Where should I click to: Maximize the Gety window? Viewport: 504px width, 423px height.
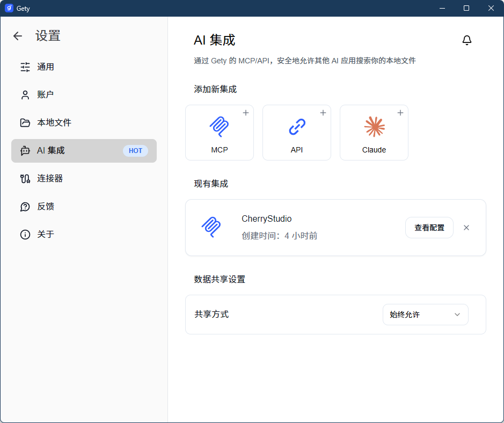point(466,8)
